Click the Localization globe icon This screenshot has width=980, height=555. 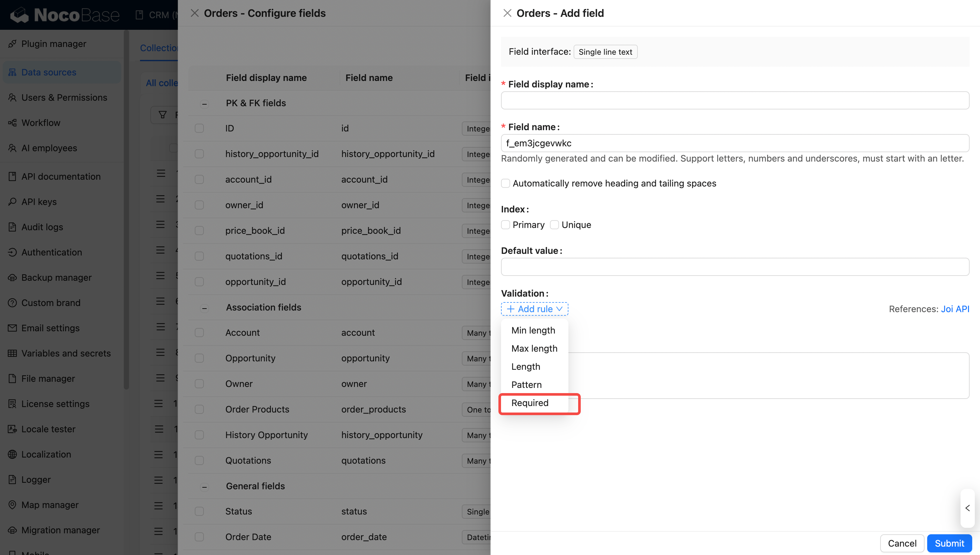[12, 454]
